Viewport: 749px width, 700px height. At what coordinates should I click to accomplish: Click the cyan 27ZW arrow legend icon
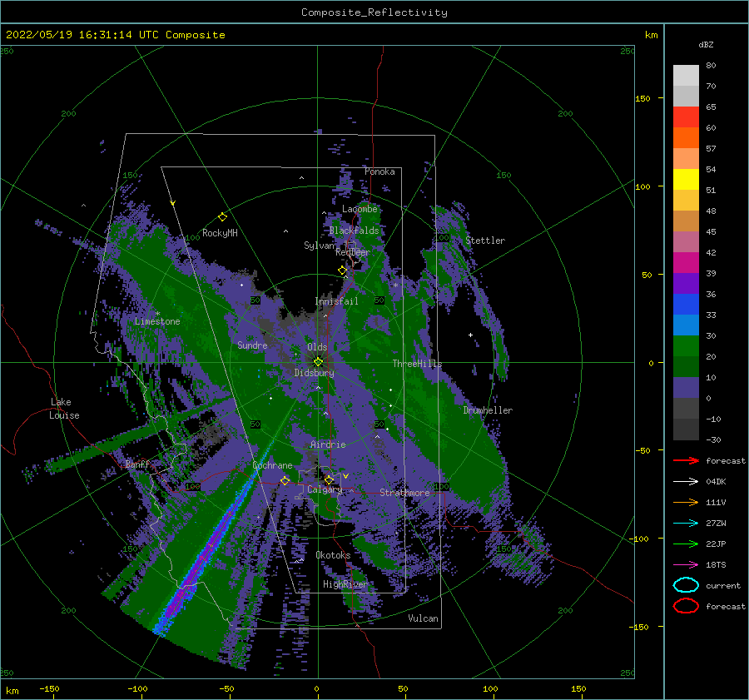(686, 524)
